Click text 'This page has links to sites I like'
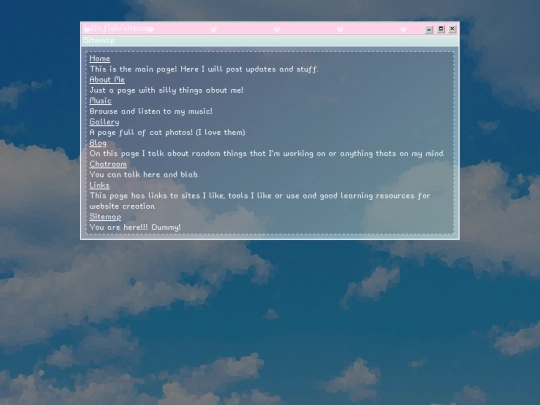The width and height of the screenshot is (540, 405). tap(157, 196)
